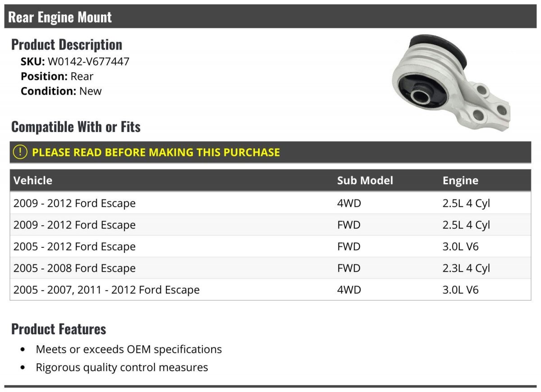Select the 2005 - 2007, 2011 - 2012 Ford Escape row
The height and width of the screenshot is (392, 541).
click(270, 290)
